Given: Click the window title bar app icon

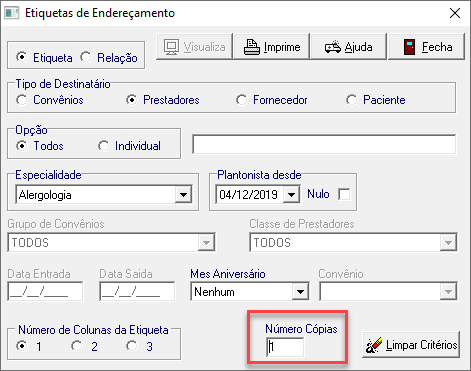Looking at the screenshot, I should 12,13.
